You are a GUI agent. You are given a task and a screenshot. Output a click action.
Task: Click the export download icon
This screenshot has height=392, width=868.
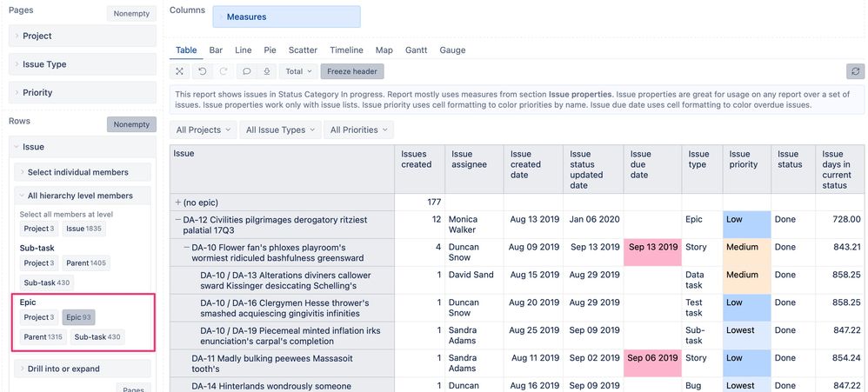(x=266, y=71)
